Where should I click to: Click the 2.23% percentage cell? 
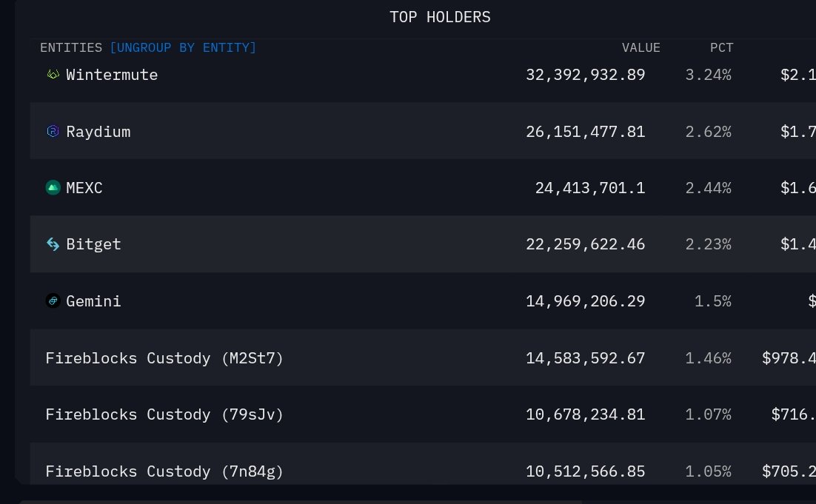pos(709,244)
